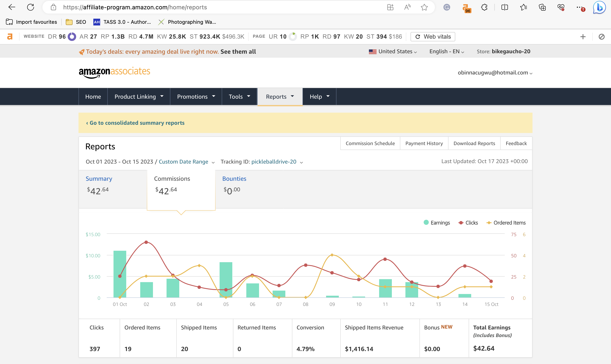The image size is (611, 364).
Task: Click the Last Updated Oct 17 2023 text
Action: coord(484,161)
